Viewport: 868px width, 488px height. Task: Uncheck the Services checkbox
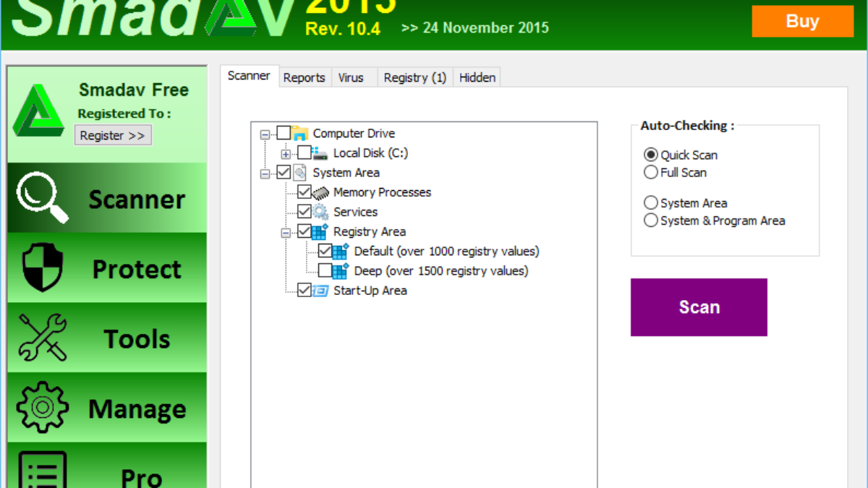point(305,212)
